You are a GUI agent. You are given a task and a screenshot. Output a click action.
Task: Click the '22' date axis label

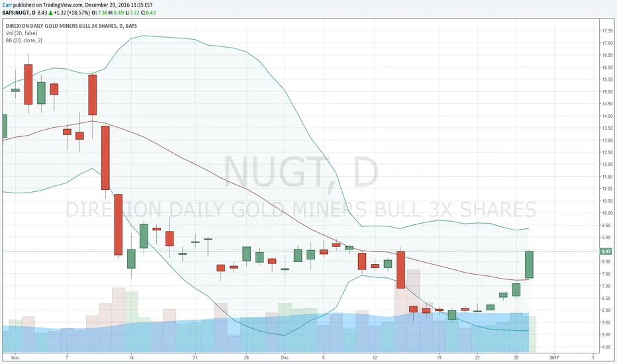coord(477,357)
